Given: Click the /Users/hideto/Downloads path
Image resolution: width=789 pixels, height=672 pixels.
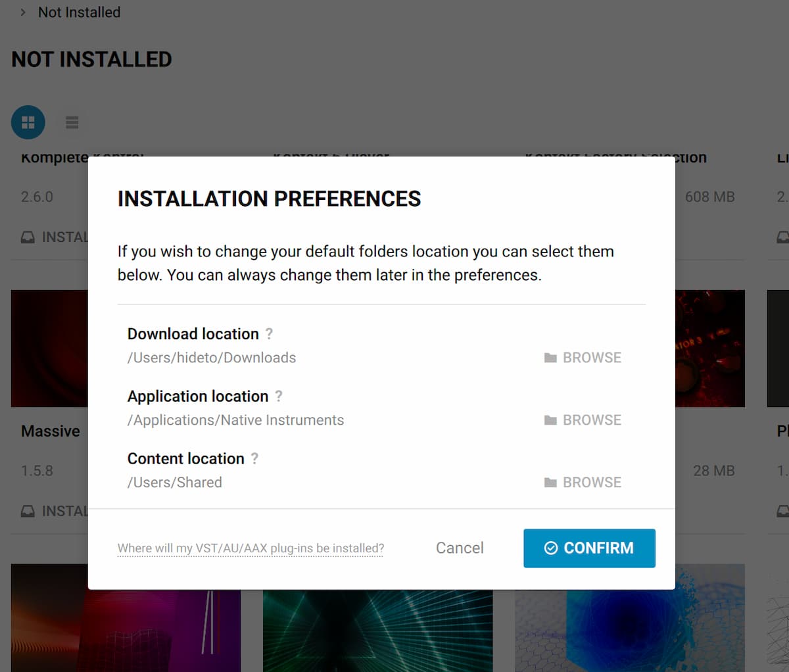Looking at the screenshot, I should [212, 358].
